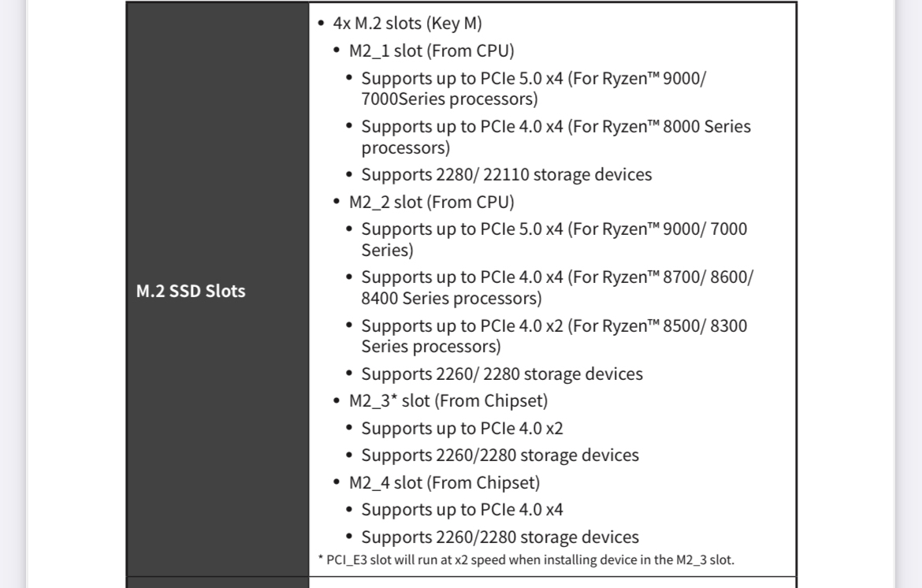This screenshot has width=922, height=588.
Task: Click M2_3 "Supports up to PCIe 4.0 x2" line
Action: [x=462, y=428]
